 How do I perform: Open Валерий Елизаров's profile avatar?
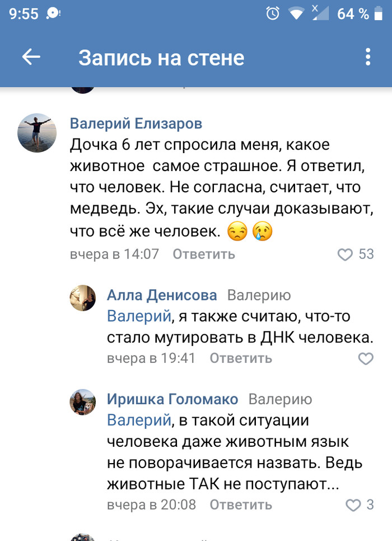point(38,133)
